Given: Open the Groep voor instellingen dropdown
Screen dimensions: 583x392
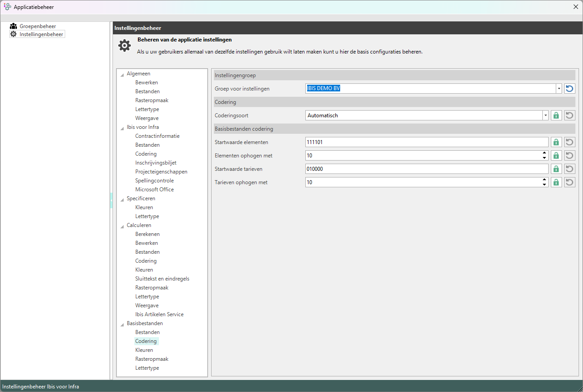Looking at the screenshot, I should click(x=558, y=88).
